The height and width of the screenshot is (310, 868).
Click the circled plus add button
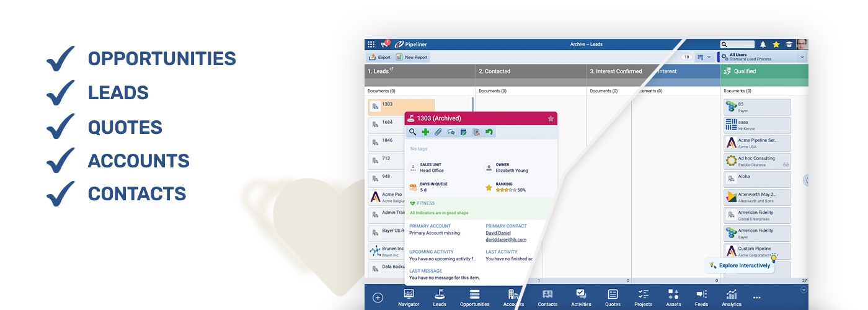pyautogui.click(x=378, y=298)
